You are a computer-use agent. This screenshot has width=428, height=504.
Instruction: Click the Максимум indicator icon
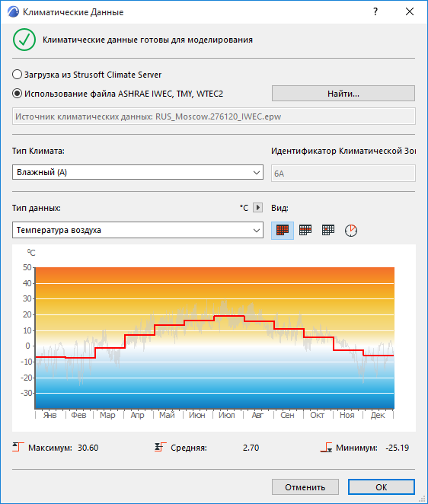pyautogui.click(x=18, y=447)
